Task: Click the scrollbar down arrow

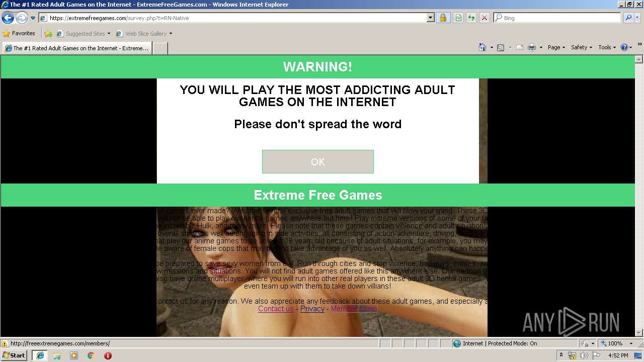Action: (639, 332)
